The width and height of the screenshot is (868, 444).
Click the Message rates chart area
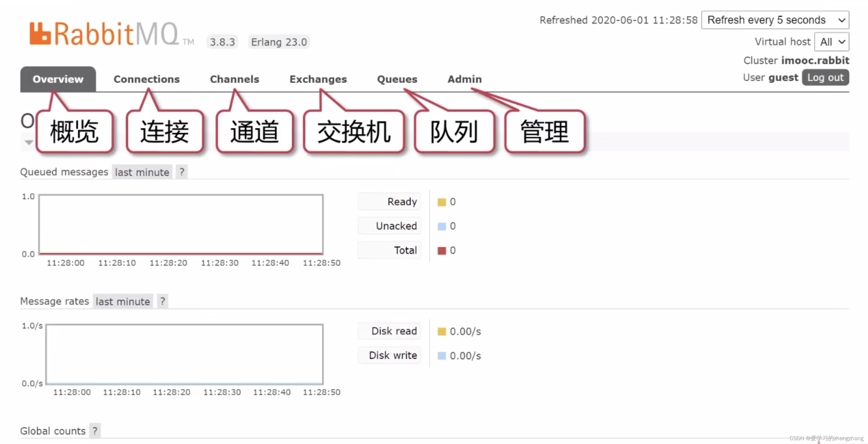(x=184, y=354)
